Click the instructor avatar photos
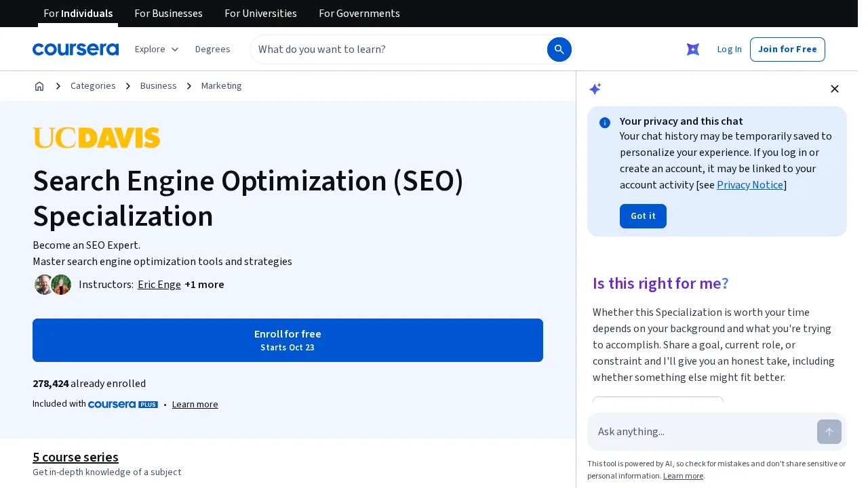This screenshot has width=868, height=488. coord(53,285)
